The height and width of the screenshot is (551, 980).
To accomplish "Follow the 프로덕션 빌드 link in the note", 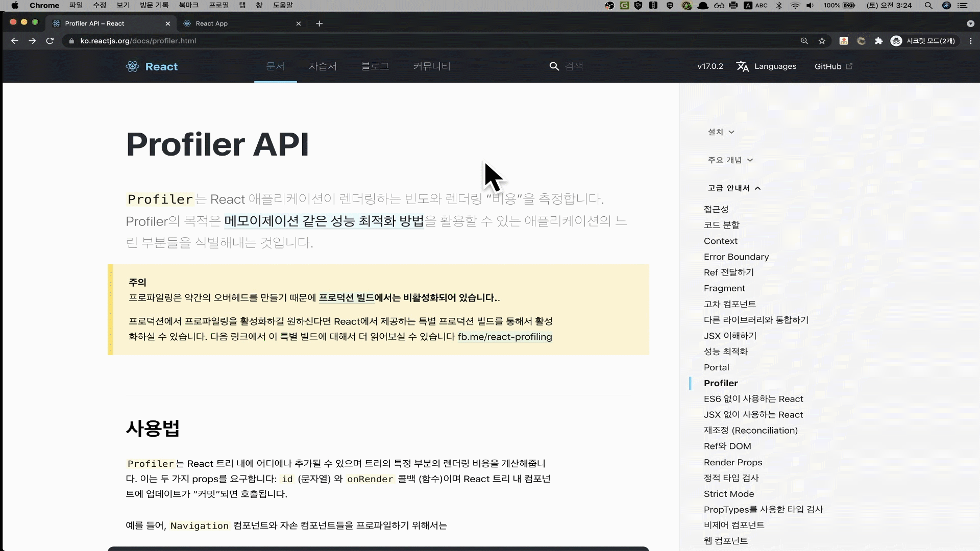I will [347, 297].
